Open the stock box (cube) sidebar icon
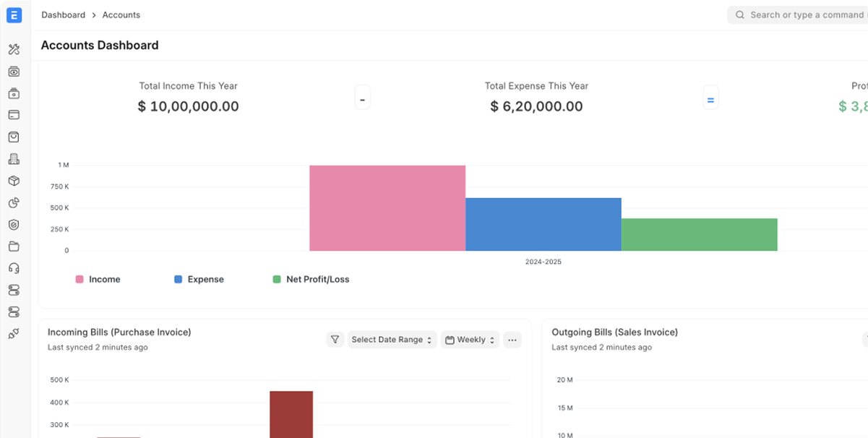Screen dimensions: 868x438 click(14, 181)
